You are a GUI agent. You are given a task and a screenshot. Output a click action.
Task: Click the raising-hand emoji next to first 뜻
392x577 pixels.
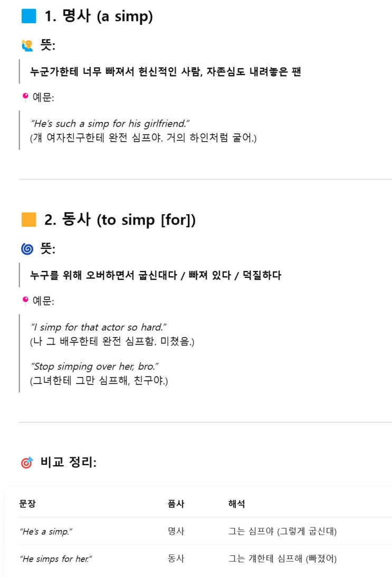pyautogui.click(x=27, y=46)
